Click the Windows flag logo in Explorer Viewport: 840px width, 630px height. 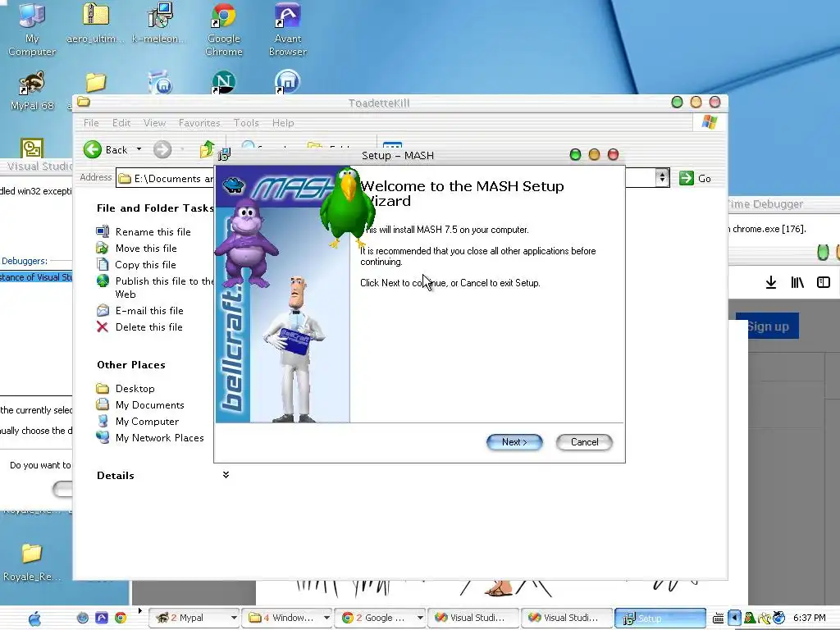[710, 122]
